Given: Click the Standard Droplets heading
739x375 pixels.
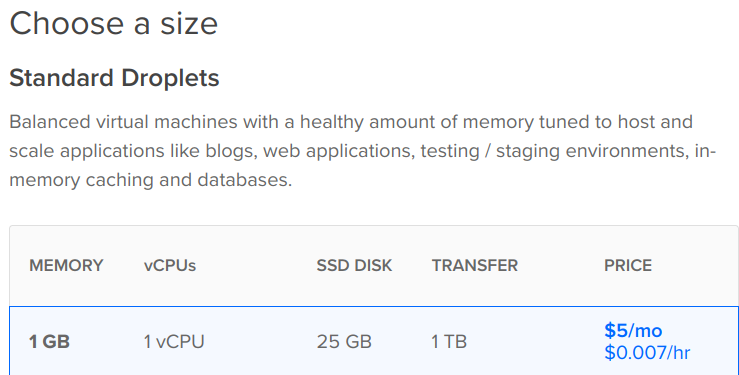Looking at the screenshot, I should 114,78.
